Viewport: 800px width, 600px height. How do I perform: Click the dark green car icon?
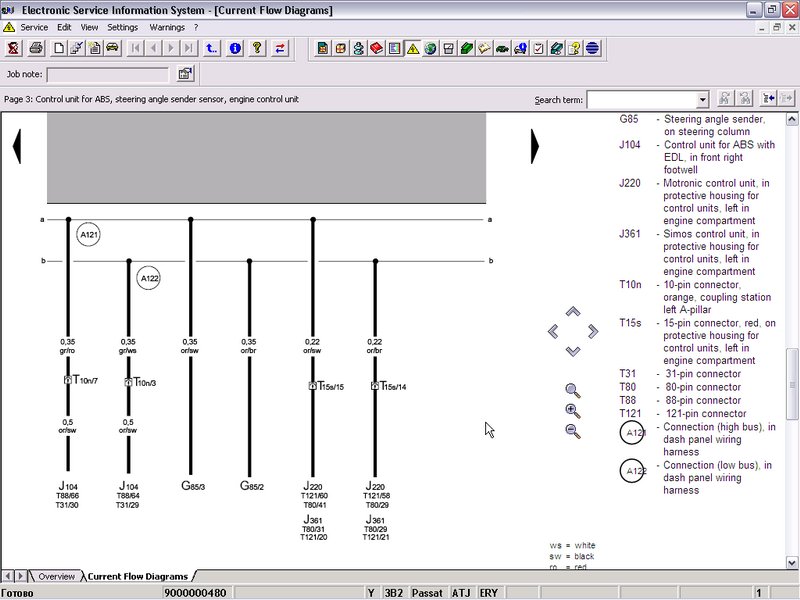pos(502,48)
